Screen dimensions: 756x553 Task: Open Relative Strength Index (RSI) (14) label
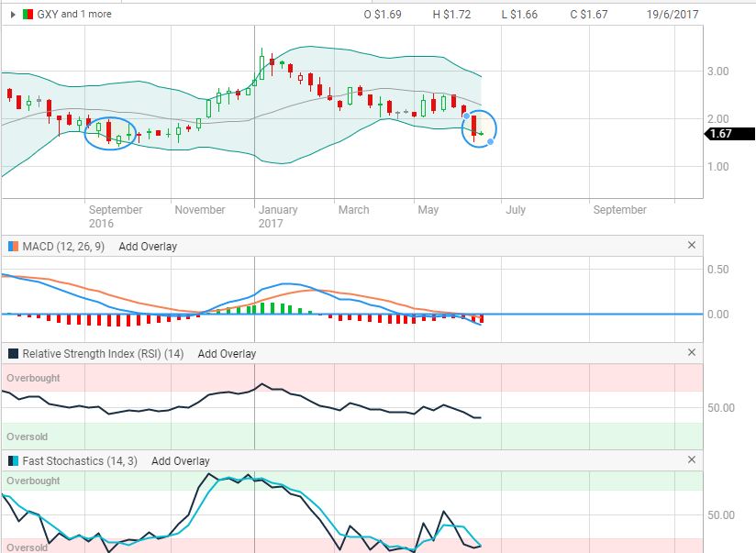point(103,354)
